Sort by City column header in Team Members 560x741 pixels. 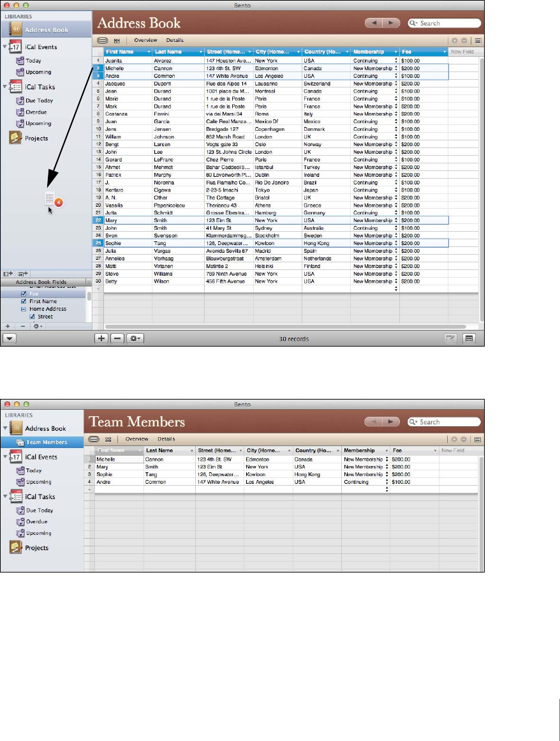(268, 451)
